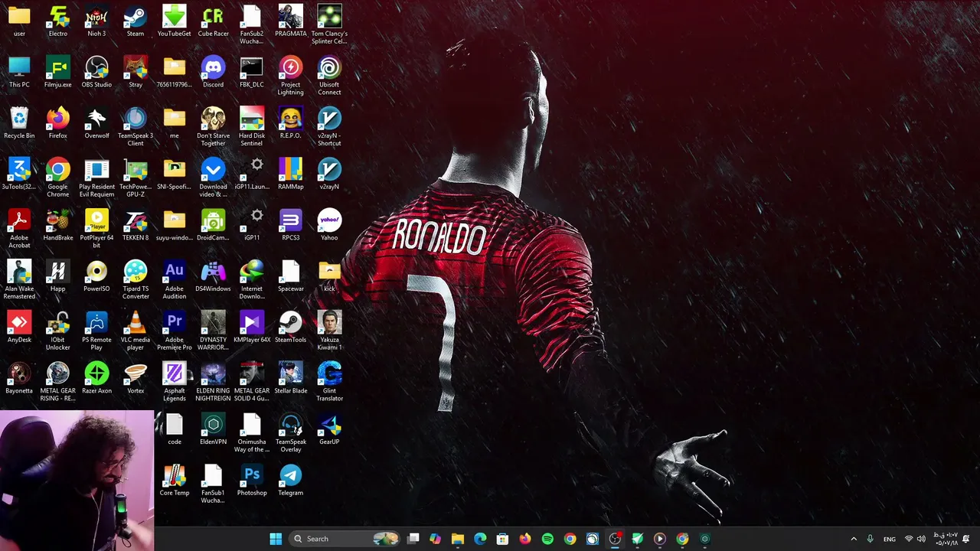Select the "code" file on desktop
The width and height of the screenshot is (980, 551).
tap(175, 429)
